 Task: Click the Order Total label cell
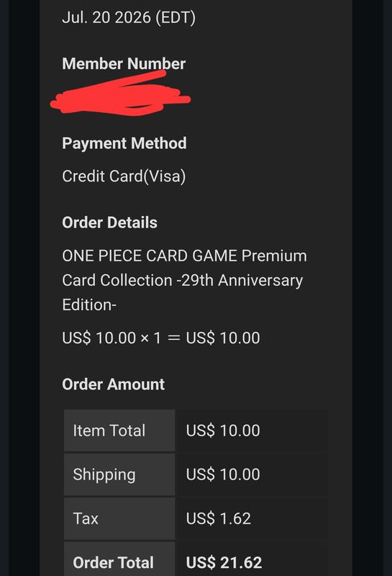[x=119, y=559]
